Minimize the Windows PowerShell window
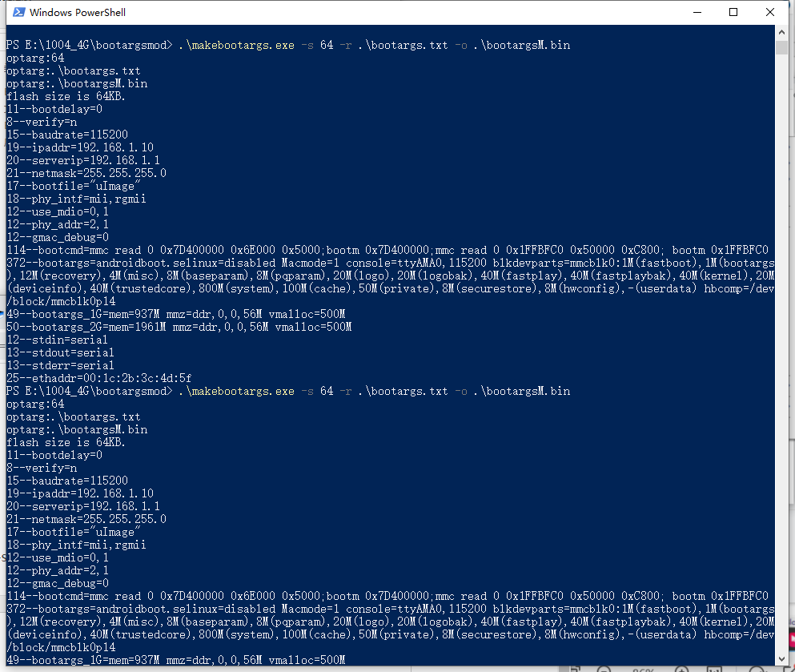Viewport: 795px width, 672px height. (x=697, y=12)
